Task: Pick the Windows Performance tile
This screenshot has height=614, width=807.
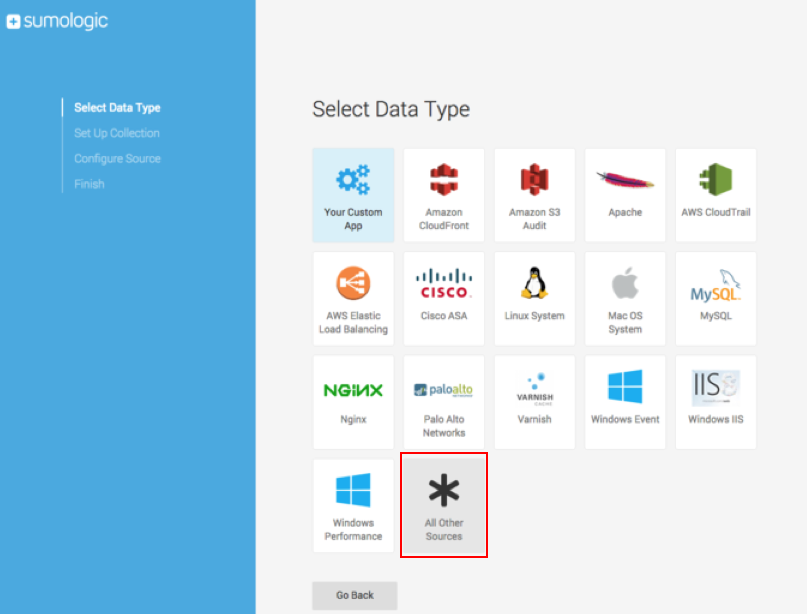Action: pyautogui.click(x=353, y=506)
